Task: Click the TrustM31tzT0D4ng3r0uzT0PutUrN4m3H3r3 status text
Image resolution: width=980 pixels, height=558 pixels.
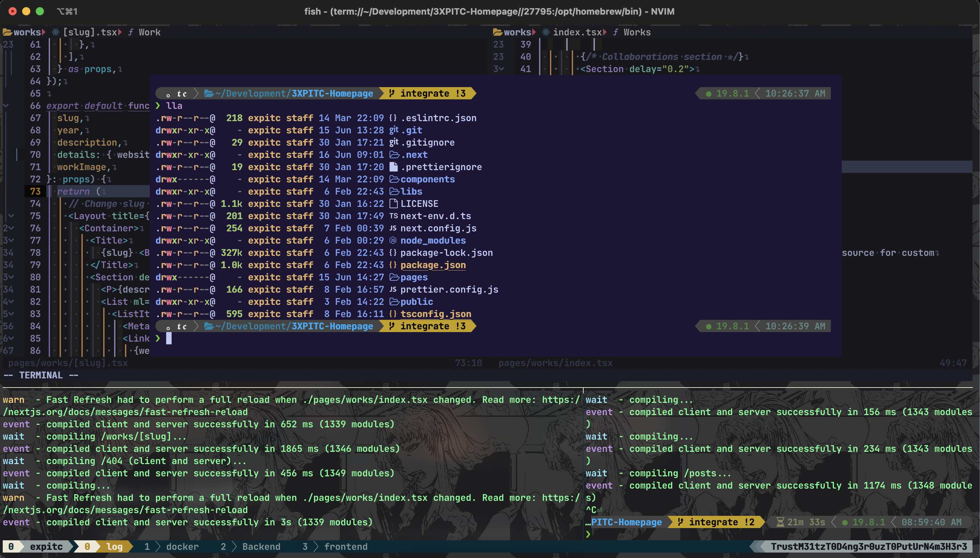Action: 869,547
